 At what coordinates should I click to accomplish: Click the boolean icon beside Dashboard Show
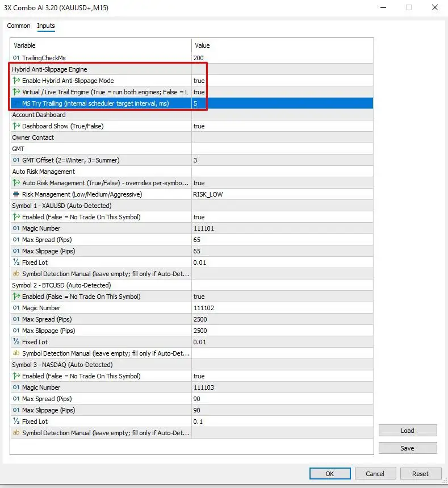(16, 126)
